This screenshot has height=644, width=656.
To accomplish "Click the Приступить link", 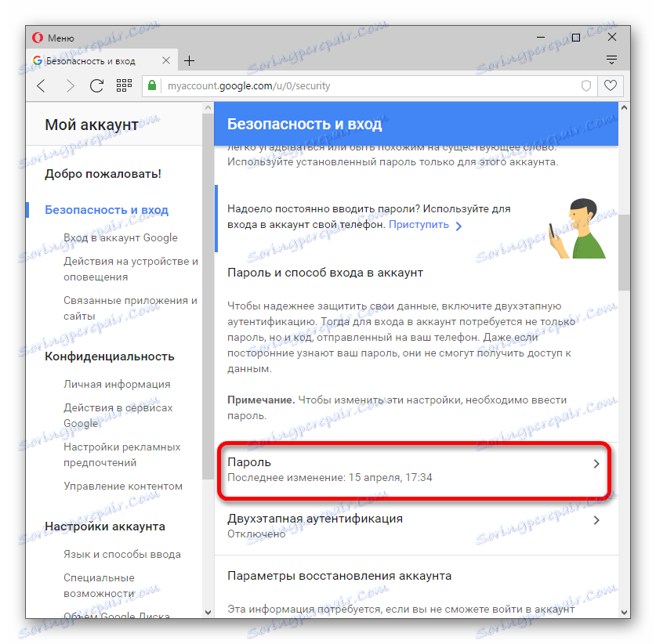I will pos(419,225).
